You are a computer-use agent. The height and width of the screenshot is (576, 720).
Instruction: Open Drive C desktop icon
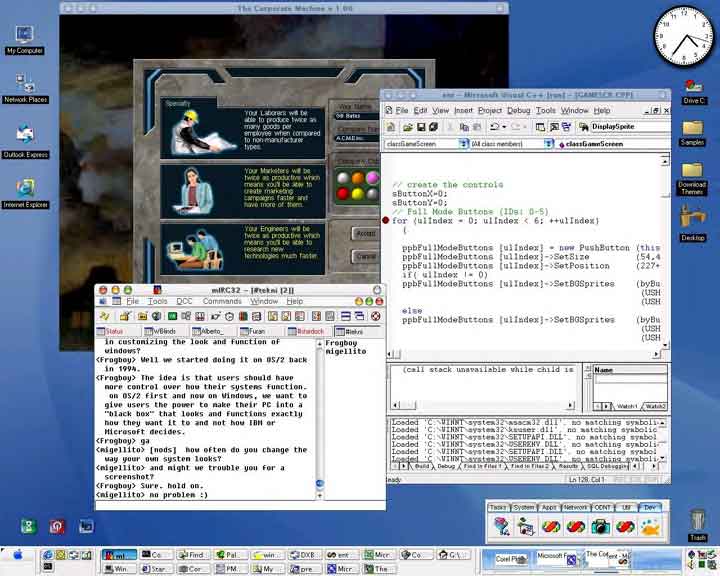pos(693,91)
